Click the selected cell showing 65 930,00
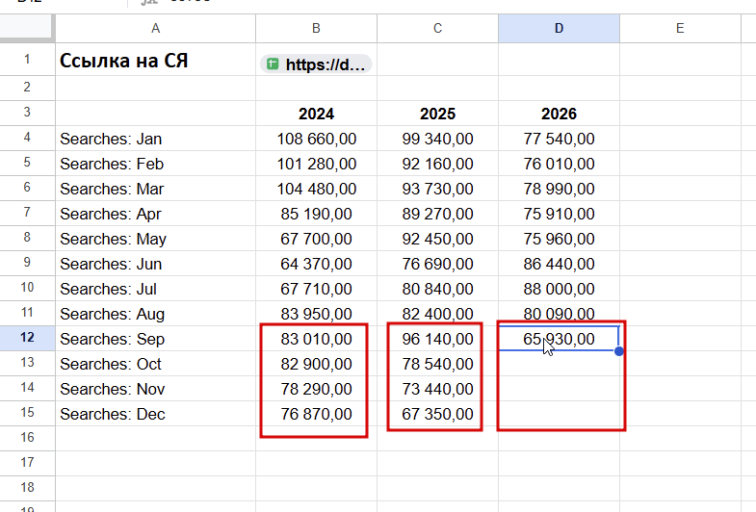This screenshot has width=756, height=512. 559,339
